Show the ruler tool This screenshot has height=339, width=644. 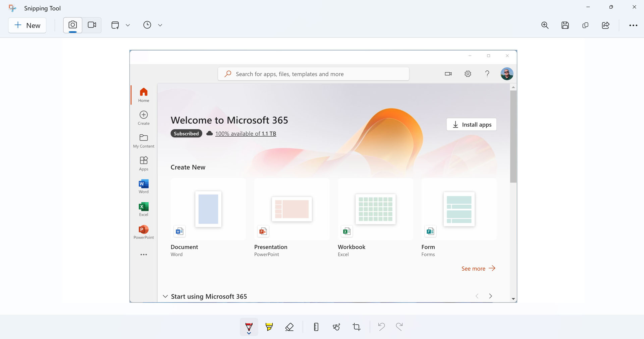click(x=316, y=327)
